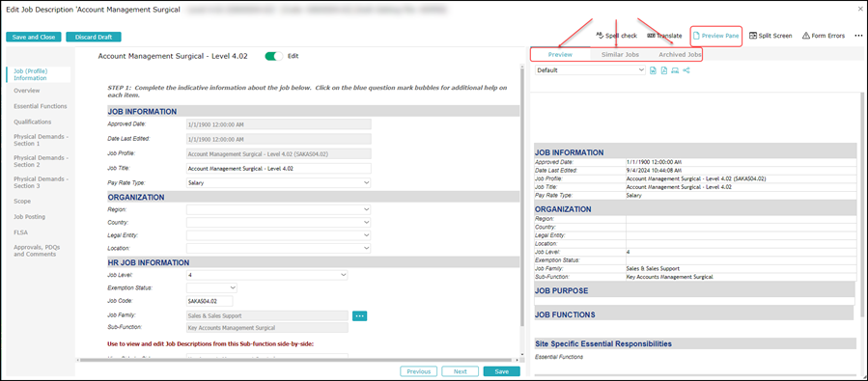The width and height of the screenshot is (868, 381).
Task: Open the Translate tool
Action: click(x=664, y=36)
